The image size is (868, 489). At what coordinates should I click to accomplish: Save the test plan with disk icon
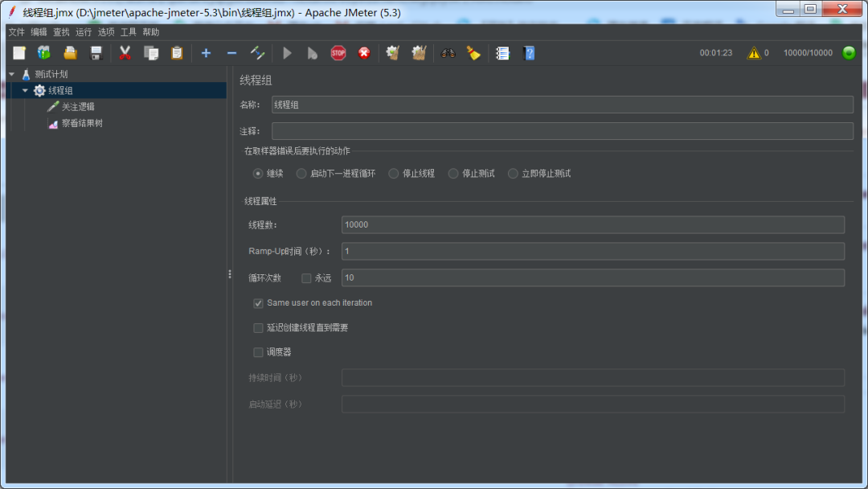[x=96, y=53]
